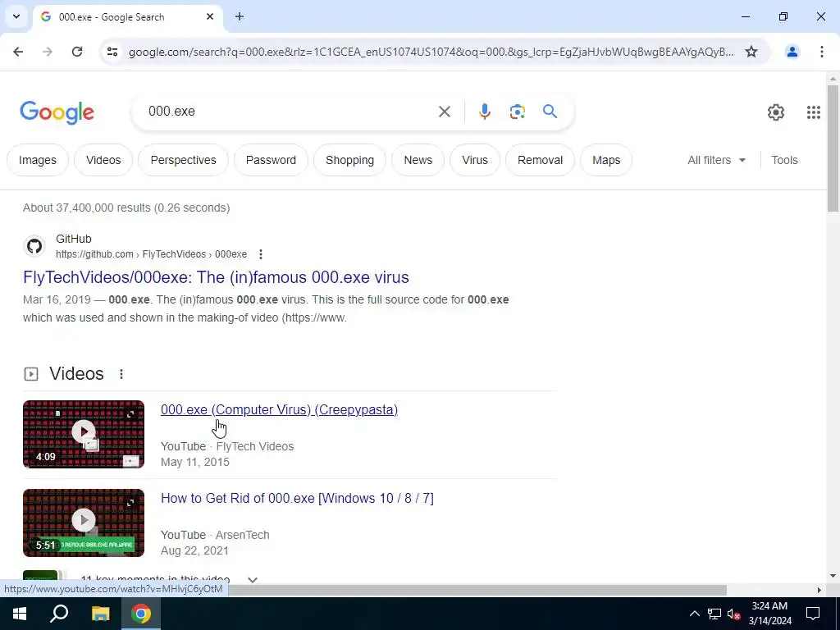Clear the search box with X

[444, 112]
